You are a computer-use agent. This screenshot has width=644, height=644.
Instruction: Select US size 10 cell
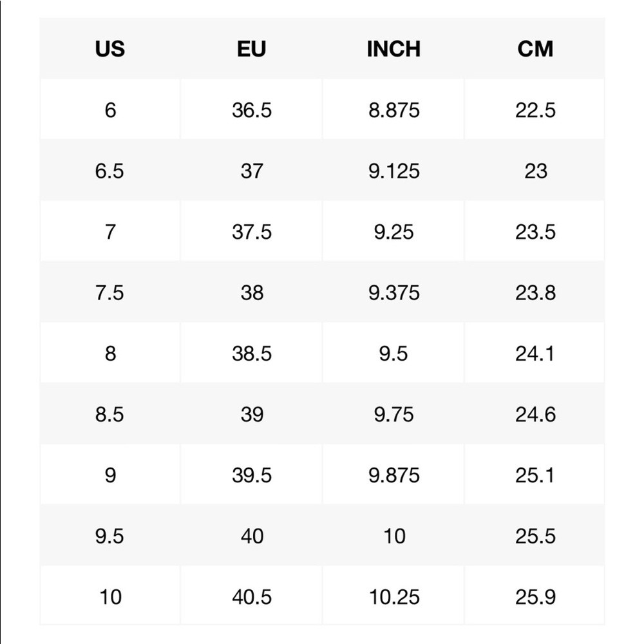(110, 596)
